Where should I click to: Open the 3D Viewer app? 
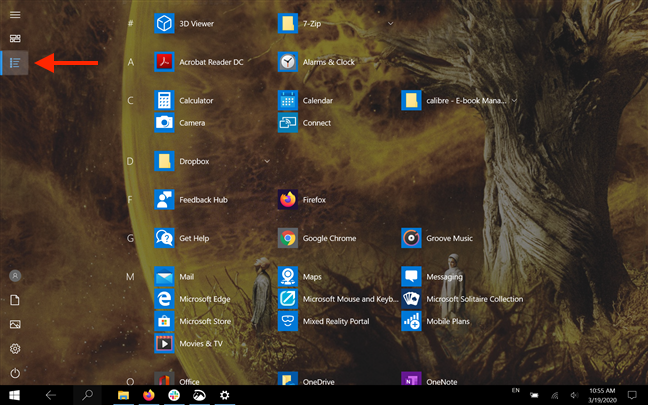pyautogui.click(x=184, y=24)
